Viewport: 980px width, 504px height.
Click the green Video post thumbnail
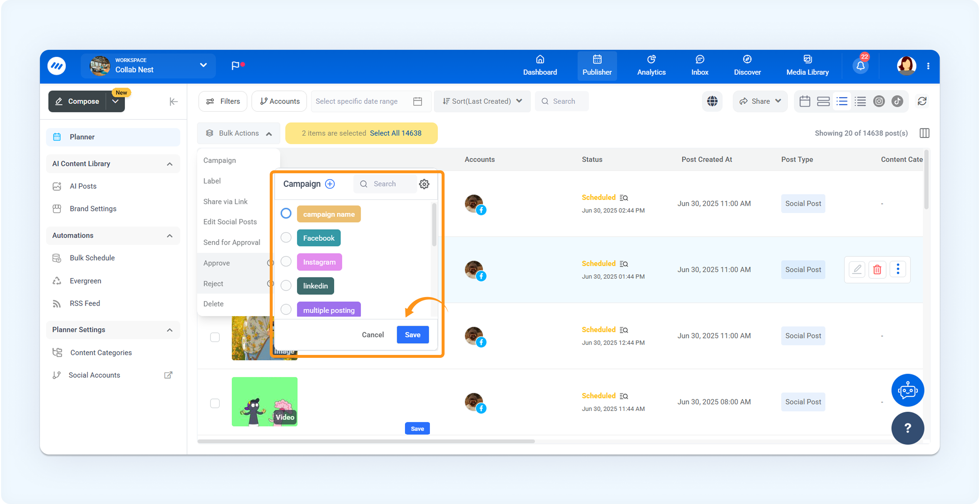pos(265,402)
